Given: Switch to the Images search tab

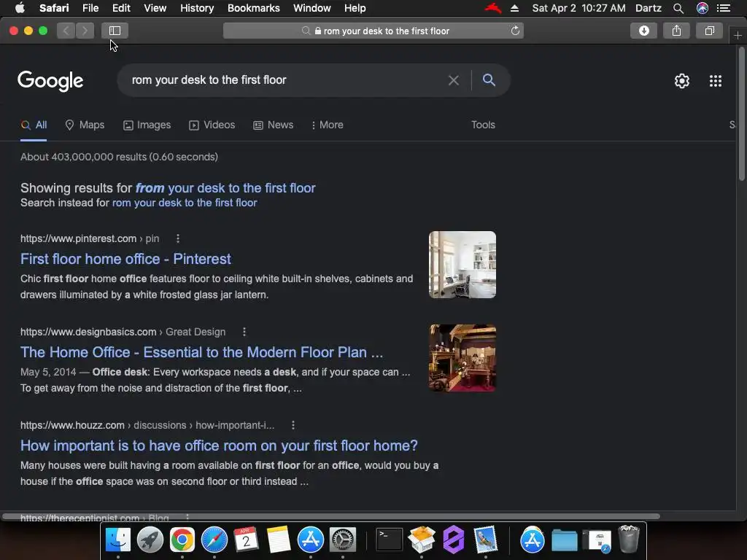Looking at the screenshot, I should tap(147, 125).
